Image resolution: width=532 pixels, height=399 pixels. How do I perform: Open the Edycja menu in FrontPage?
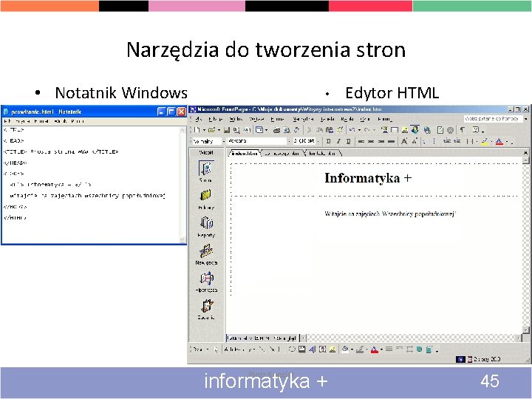pos(216,119)
